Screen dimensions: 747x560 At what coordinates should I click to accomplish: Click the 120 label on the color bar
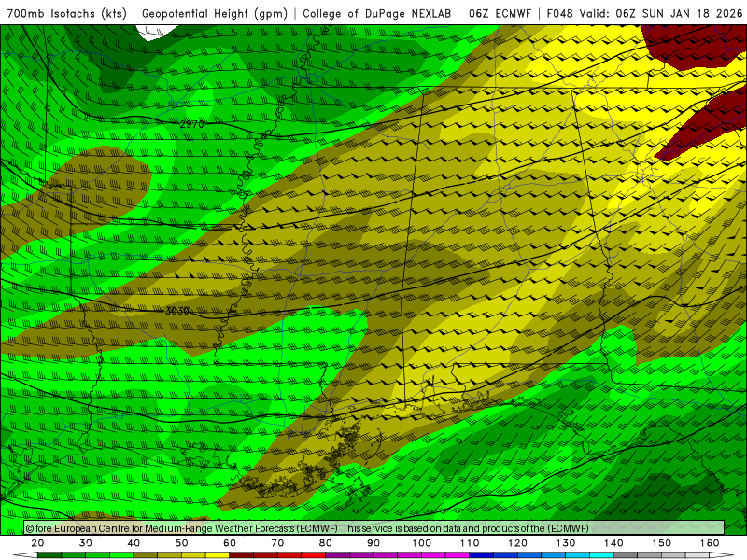coord(518,543)
